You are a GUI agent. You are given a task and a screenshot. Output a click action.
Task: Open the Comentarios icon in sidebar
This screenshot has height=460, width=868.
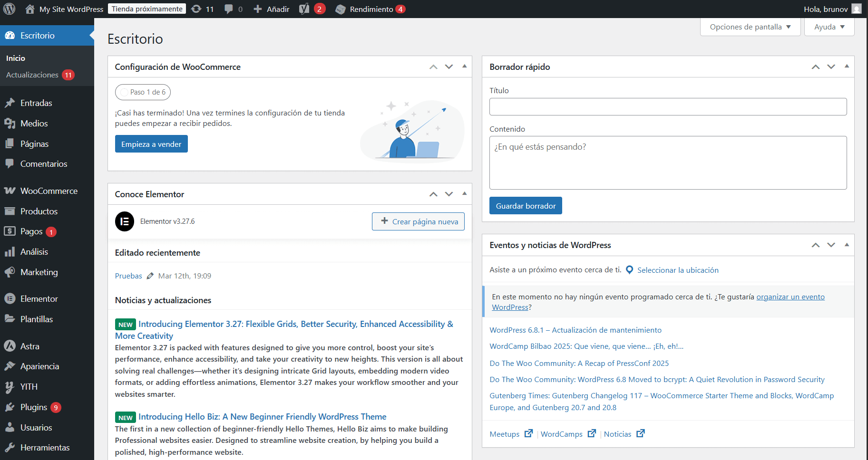tap(10, 163)
